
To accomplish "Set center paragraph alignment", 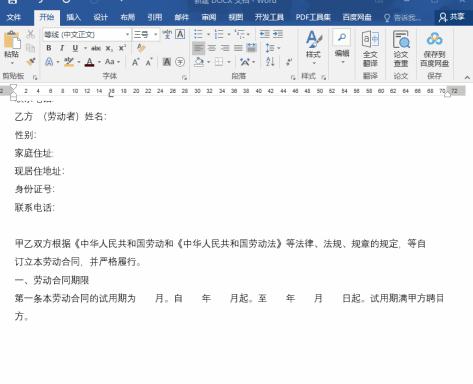I will (x=212, y=48).
